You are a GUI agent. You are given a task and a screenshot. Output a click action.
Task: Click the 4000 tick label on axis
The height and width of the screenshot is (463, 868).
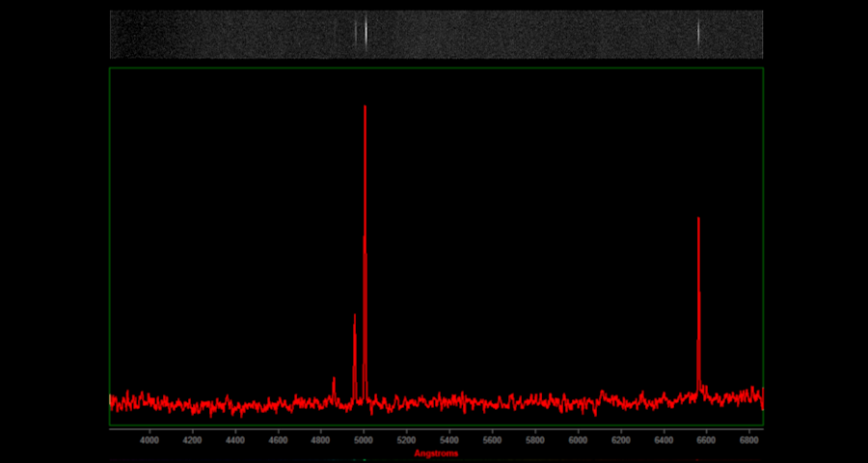(x=149, y=440)
